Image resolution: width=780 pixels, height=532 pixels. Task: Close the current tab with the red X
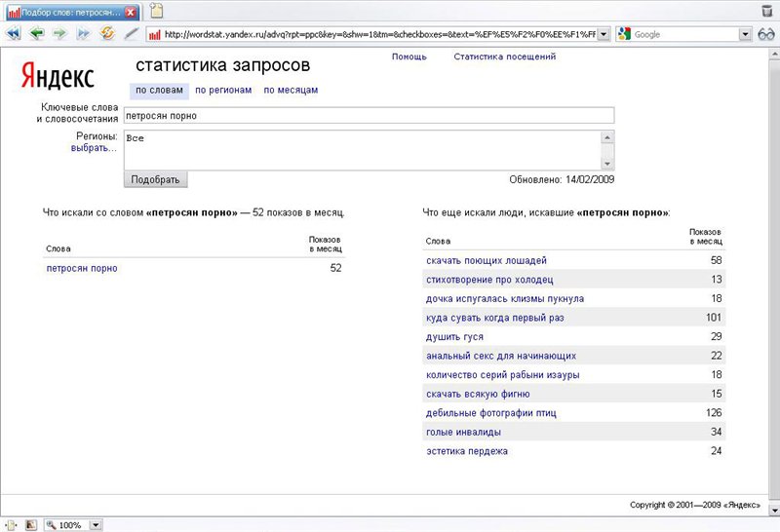click(131, 12)
